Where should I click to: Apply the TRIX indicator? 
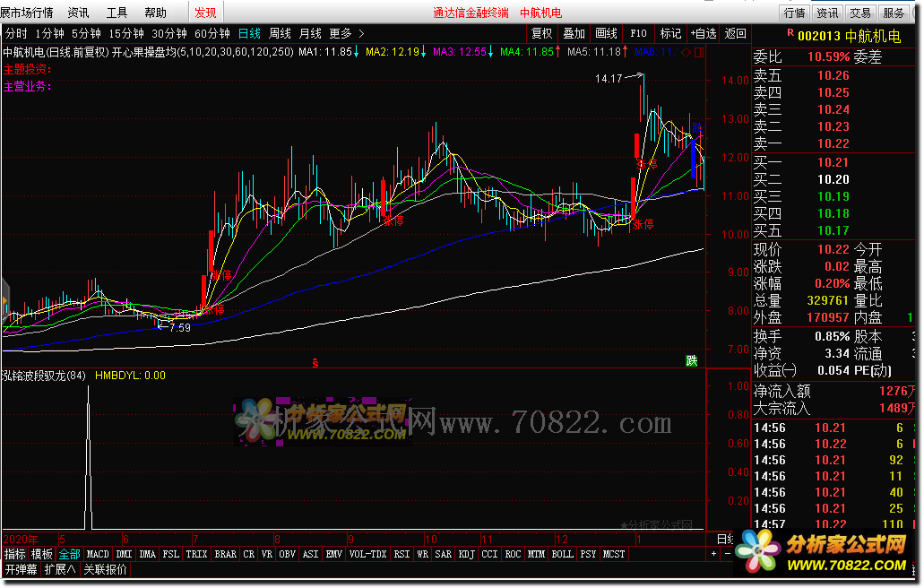coord(196,554)
